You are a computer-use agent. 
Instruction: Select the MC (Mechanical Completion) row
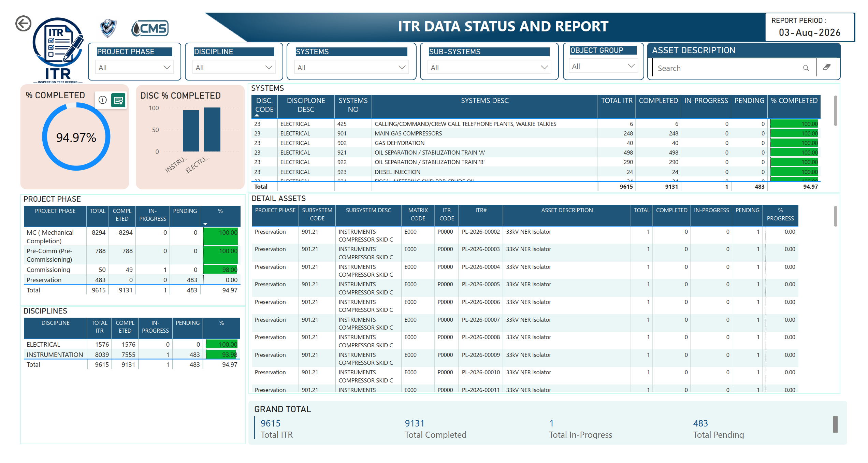(132, 236)
